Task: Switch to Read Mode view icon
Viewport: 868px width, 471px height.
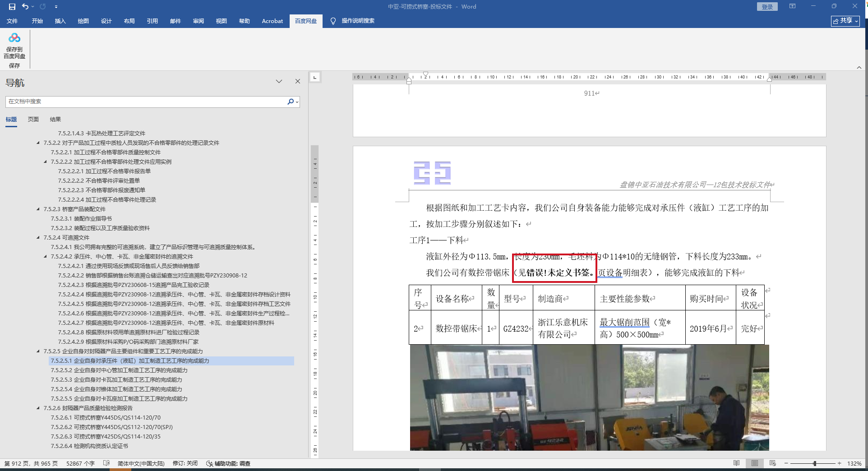Action: point(737,463)
